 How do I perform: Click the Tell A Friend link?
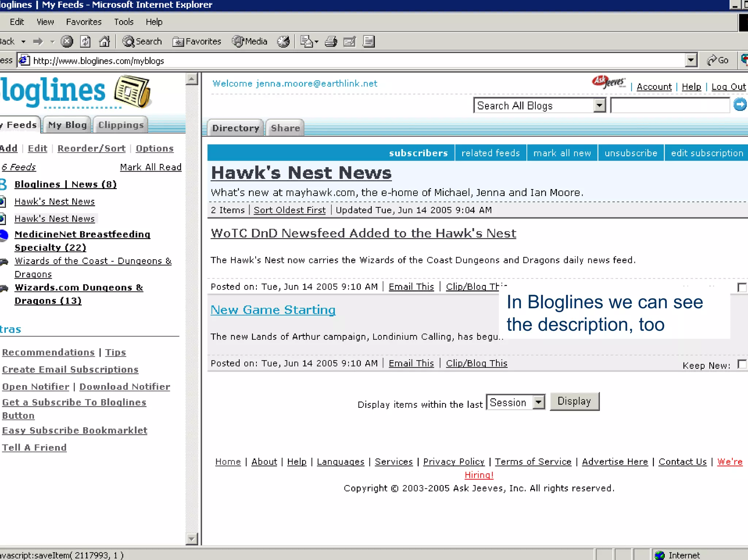click(x=34, y=448)
